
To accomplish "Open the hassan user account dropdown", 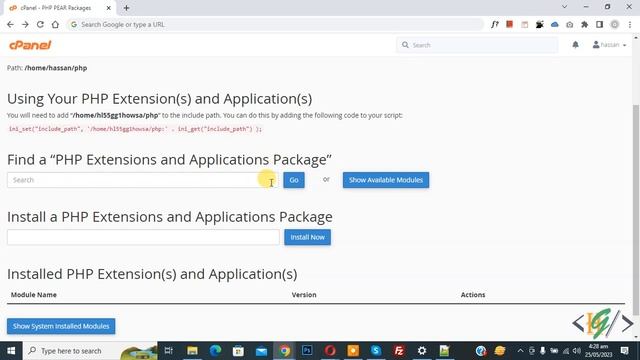I will click(609, 45).
